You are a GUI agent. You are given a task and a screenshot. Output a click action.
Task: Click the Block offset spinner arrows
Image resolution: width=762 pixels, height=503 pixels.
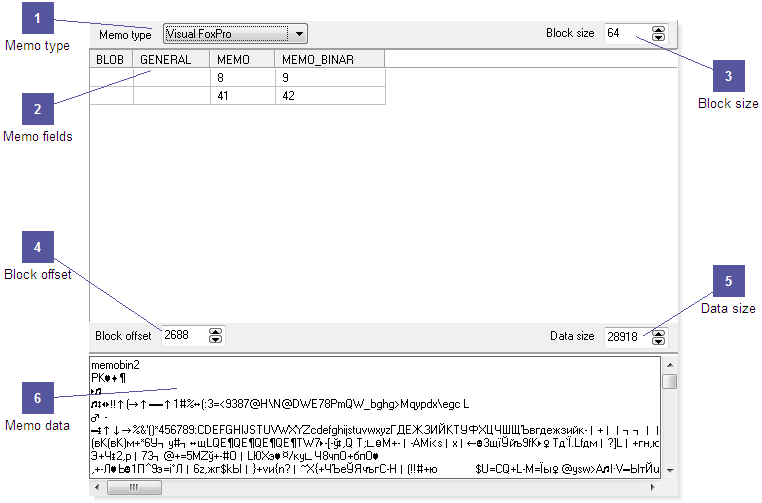[215, 335]
